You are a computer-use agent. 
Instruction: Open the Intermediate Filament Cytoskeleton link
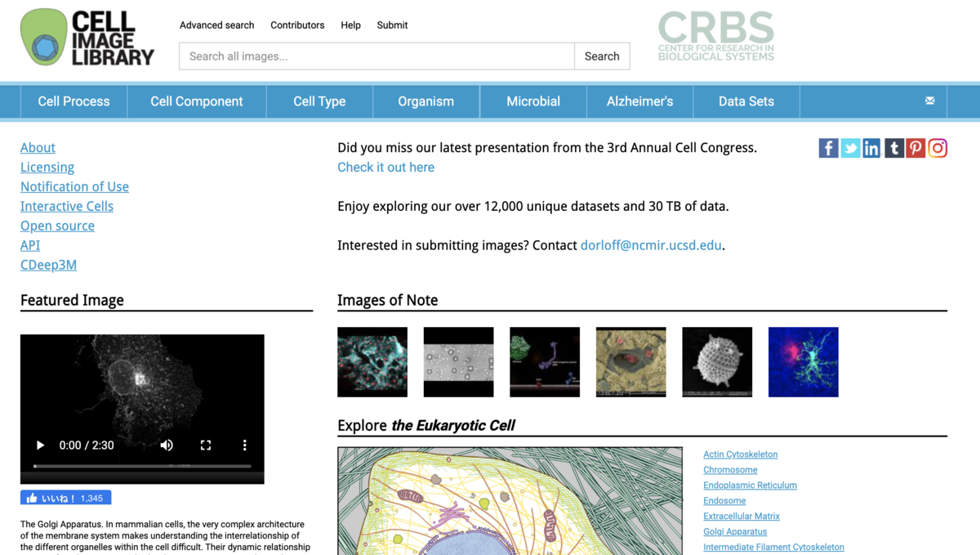774,548
